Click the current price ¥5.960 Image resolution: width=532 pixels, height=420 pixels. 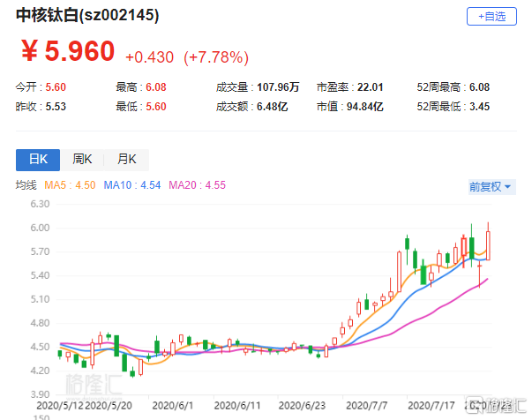click(68, 51)
